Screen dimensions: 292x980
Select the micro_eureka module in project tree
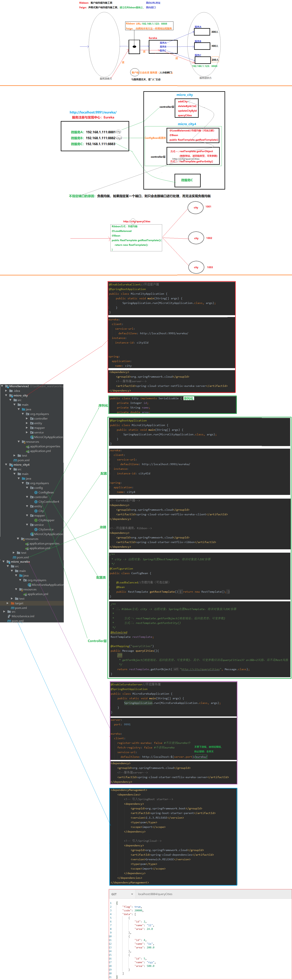(20, 562)
